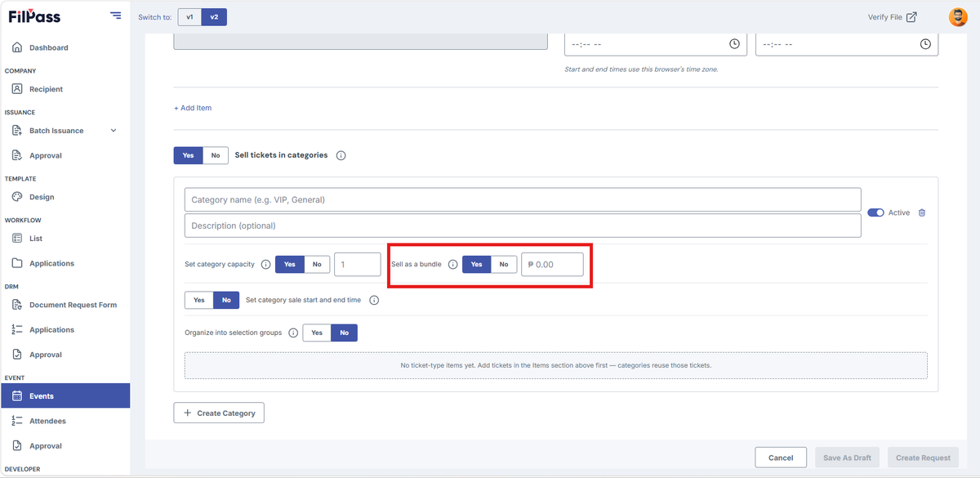Open Attendees in the sidebar
The width and height of the screenshot is (980, 478).
[47, 421]
